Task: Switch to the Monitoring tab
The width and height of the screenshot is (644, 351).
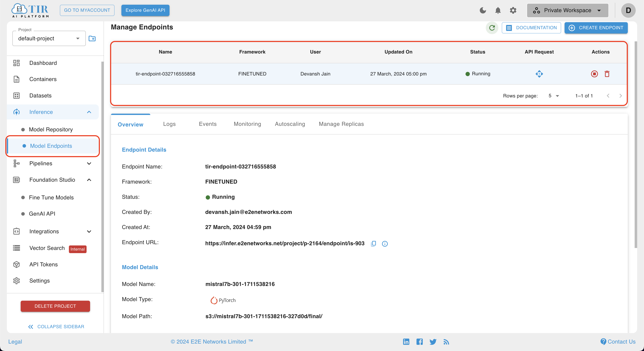Action: click(247, 124)
